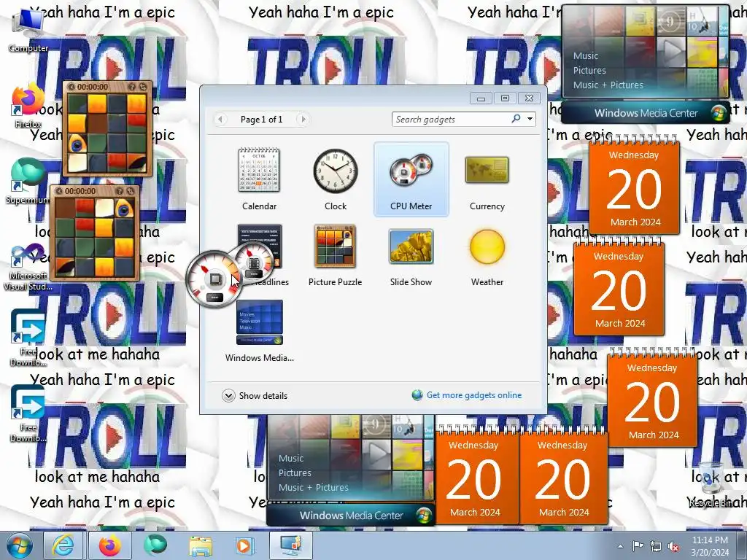Click the search magnifier in gadget gallery

pos(516,119)
